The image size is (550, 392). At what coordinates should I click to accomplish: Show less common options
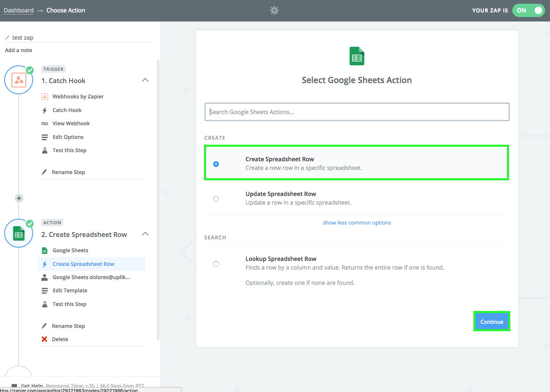point(357,223)
